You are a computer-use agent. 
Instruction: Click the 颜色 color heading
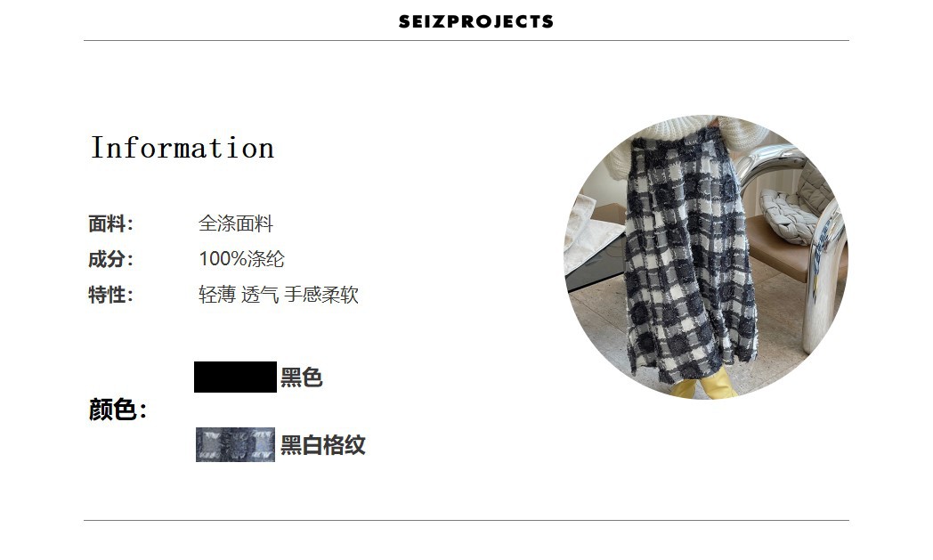click(x=118, y=410)
